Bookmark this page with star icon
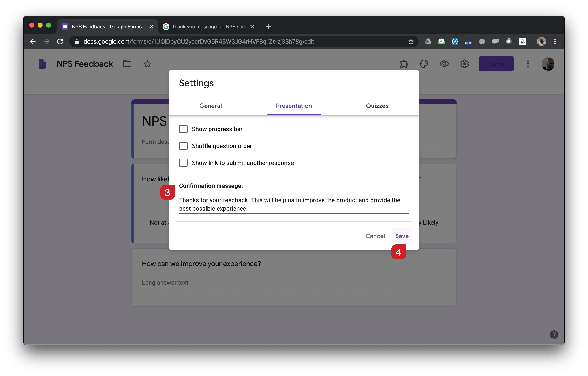This screenshot has width=588, height=376. [x=411, y=42]
